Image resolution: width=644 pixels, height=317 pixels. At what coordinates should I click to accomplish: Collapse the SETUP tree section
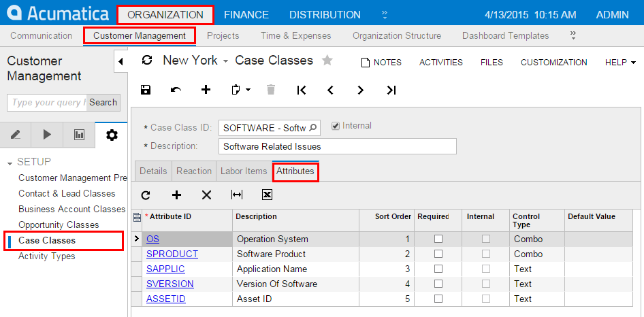[x=10, y=163]
